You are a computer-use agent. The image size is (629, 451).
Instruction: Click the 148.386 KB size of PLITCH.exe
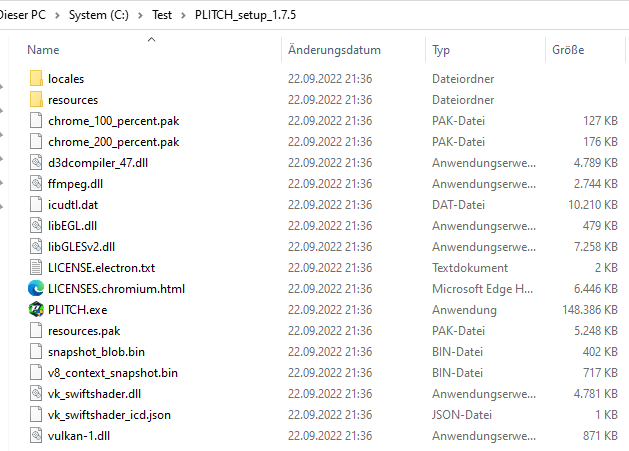coord(590,309)
